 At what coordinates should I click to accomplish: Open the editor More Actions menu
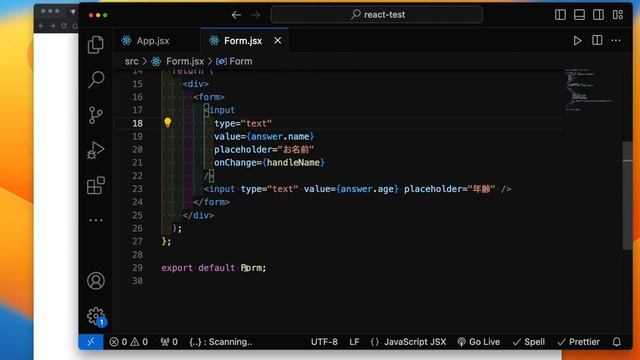point(616,40)
